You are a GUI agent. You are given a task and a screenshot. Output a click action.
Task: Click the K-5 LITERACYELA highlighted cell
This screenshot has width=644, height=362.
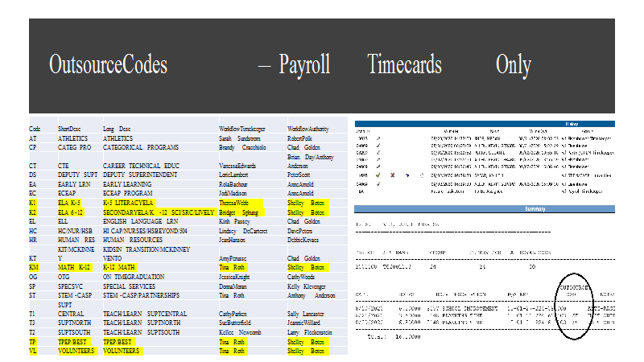128,203
